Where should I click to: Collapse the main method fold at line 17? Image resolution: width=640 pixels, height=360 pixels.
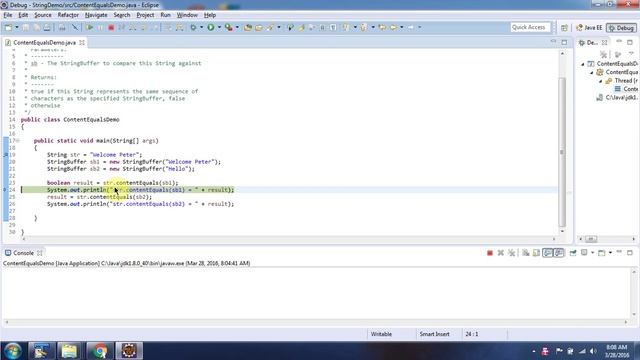coord(18,141)
